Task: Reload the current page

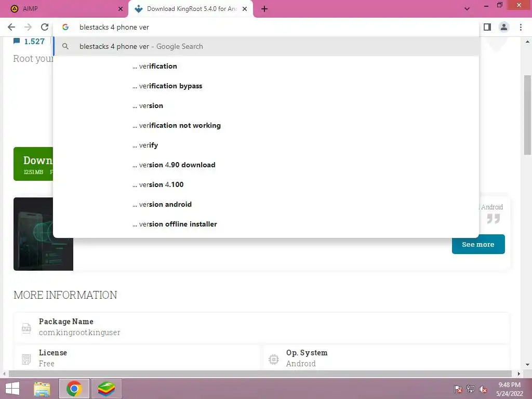Action: pyautogui.click(x=45, y=27)
